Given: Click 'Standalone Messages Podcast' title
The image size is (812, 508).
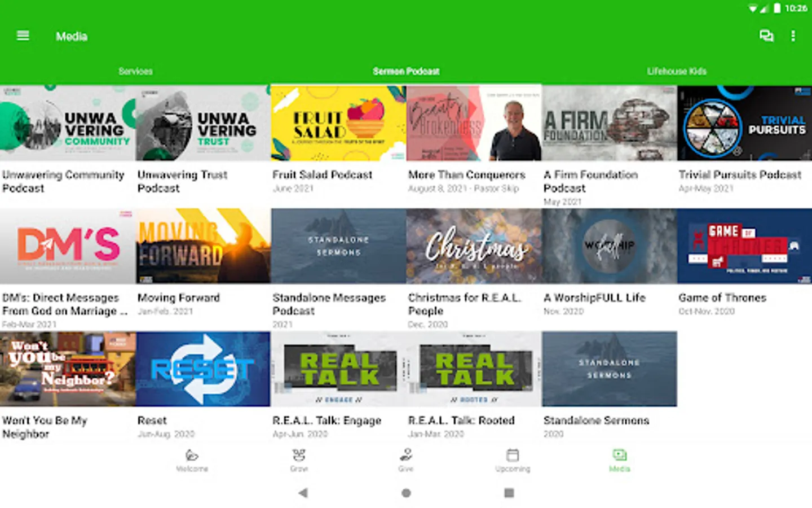Looking at the screenshot, I should point(329,304).
